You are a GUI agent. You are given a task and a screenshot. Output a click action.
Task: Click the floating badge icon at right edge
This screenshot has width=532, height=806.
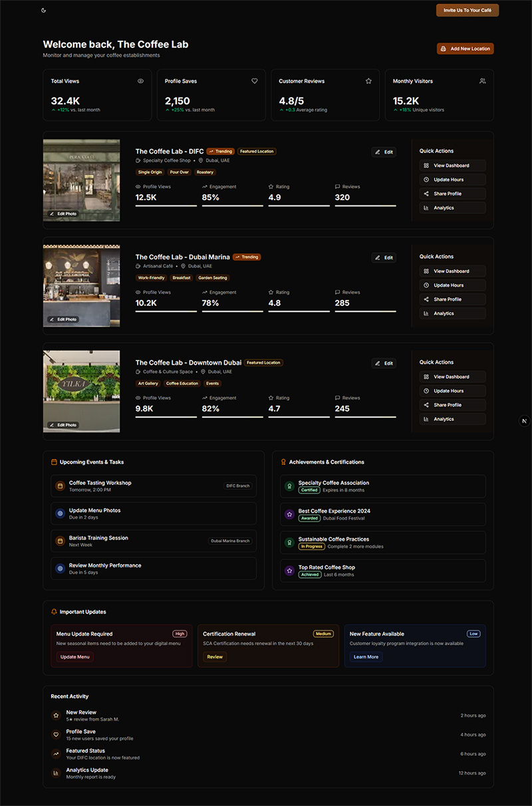524,421
